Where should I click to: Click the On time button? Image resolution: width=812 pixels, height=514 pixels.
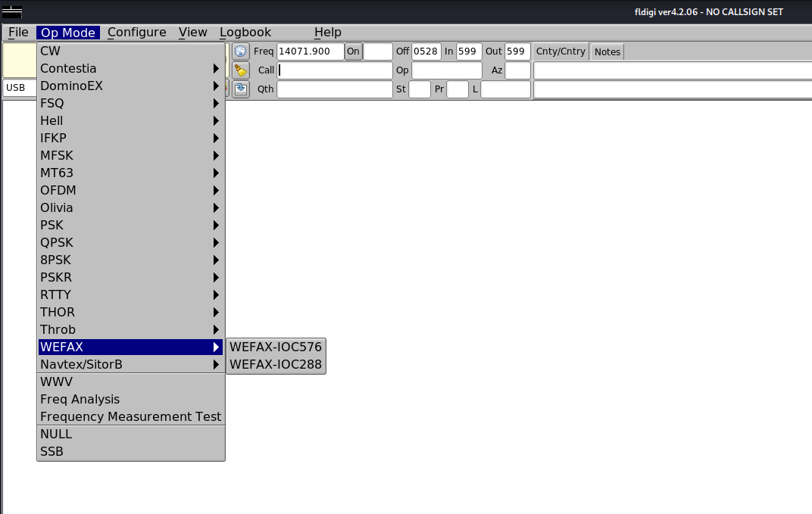353,51
